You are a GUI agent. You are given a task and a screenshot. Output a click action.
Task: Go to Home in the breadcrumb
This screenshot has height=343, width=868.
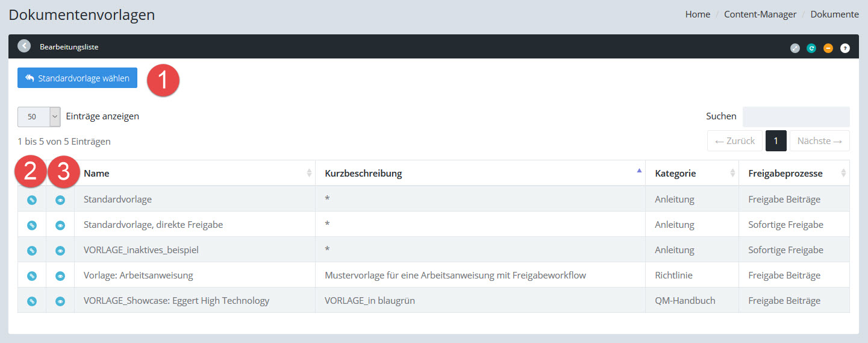tap(698, 14)
